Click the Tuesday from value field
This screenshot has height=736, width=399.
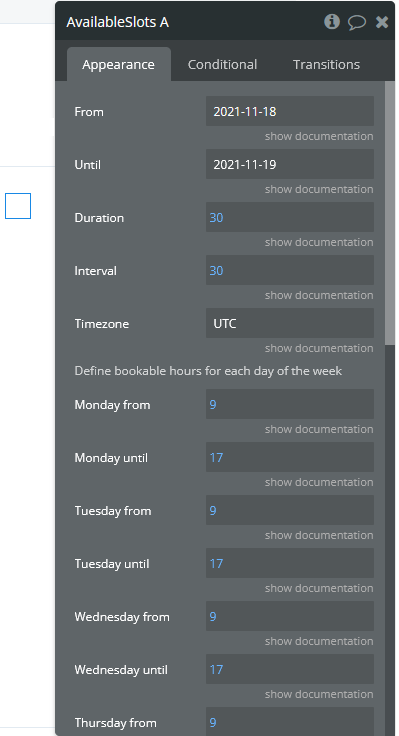pos(290,511)
